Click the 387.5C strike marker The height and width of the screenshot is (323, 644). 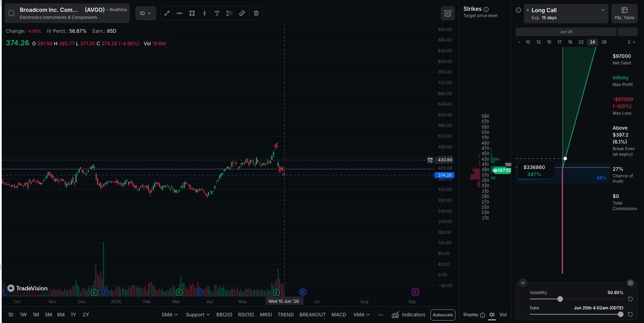point(502,170)
